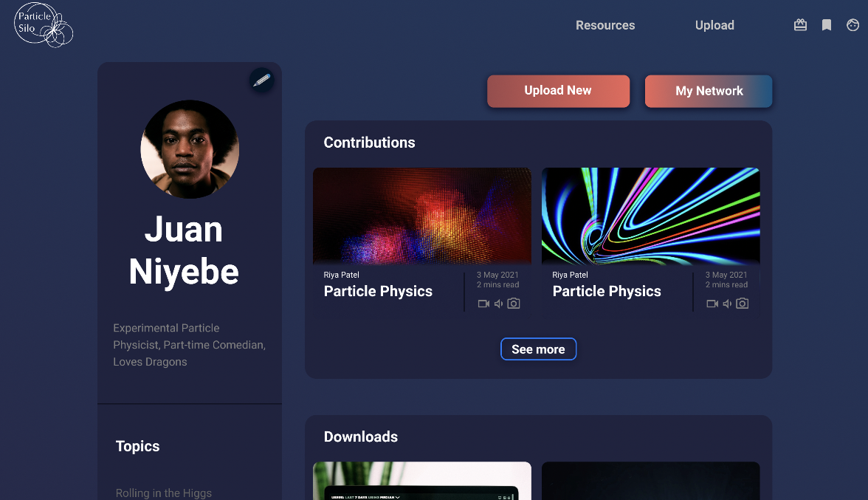Click Juan Niyebe's profile photo
Screen dimensions: 868x500
tap(190, 149)
